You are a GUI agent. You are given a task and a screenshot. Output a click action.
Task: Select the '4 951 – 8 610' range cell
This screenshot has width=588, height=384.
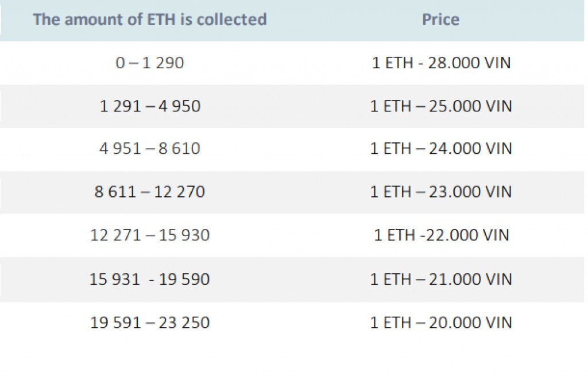[x=150, y=149]
